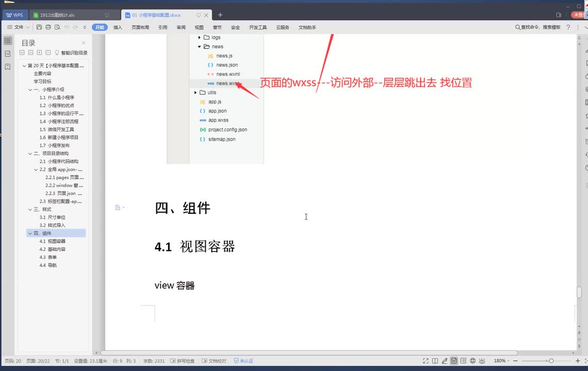The height and width of the screenshot is (371, 588).
Task: Jump to 4.4 导航 in outline
Action: click(48, 265)
